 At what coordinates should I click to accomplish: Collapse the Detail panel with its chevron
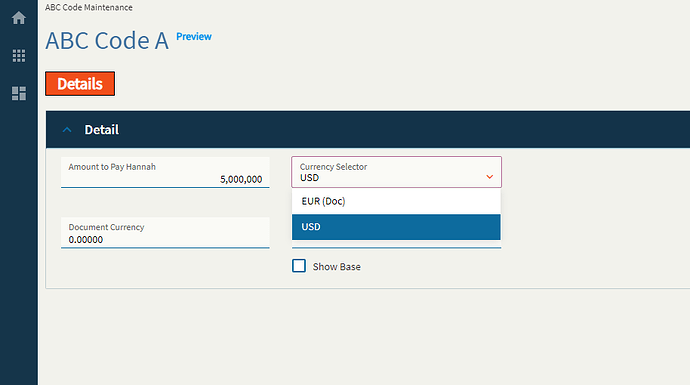coord(67,130)
